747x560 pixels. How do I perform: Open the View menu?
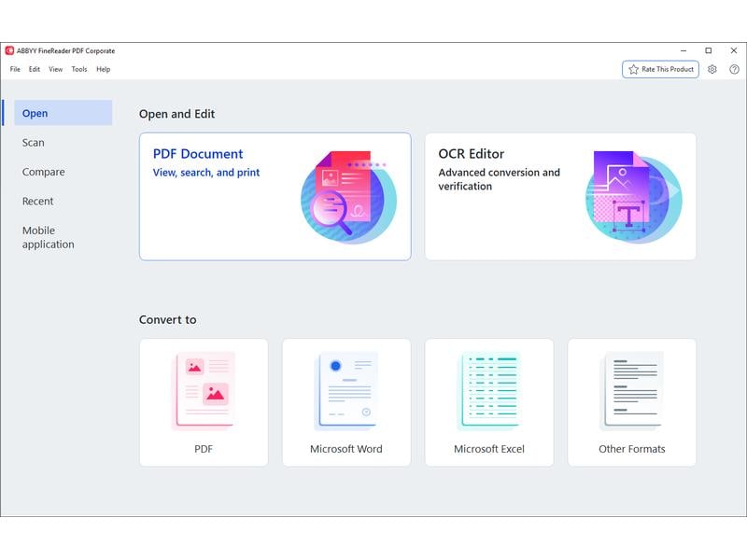tap(56, 69)
